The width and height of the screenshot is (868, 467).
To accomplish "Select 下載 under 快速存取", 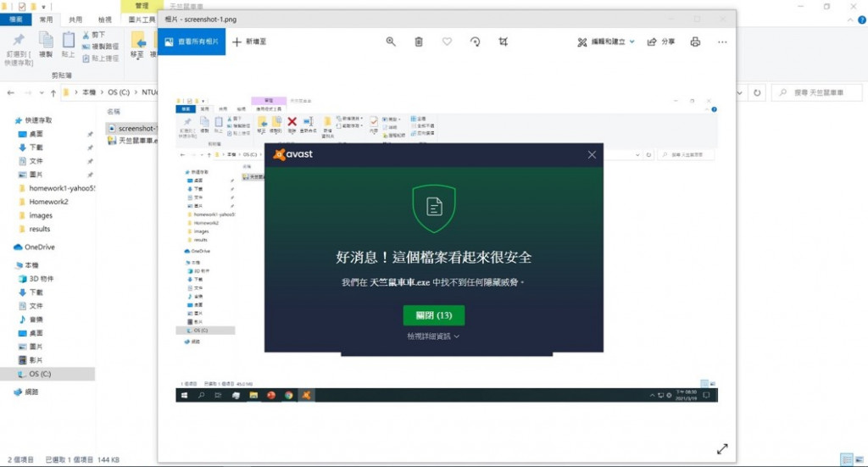I will tap(31, 147).
